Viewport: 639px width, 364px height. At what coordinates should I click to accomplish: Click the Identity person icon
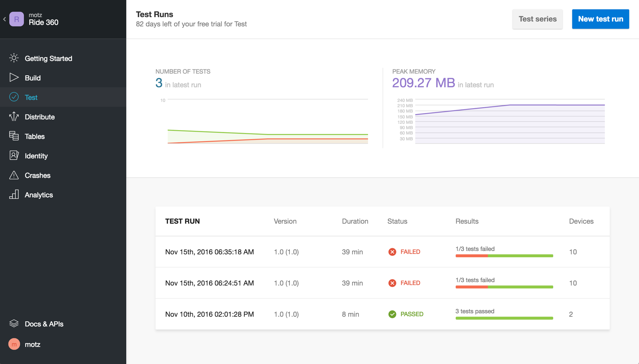14,156
